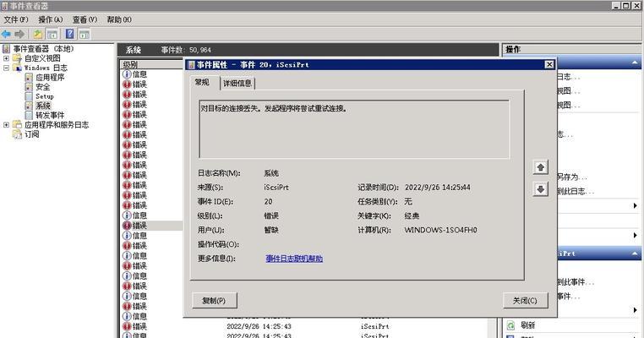Select 应用程序 log in the tree
Screen dimensions: 644x338
pos(50,77)
